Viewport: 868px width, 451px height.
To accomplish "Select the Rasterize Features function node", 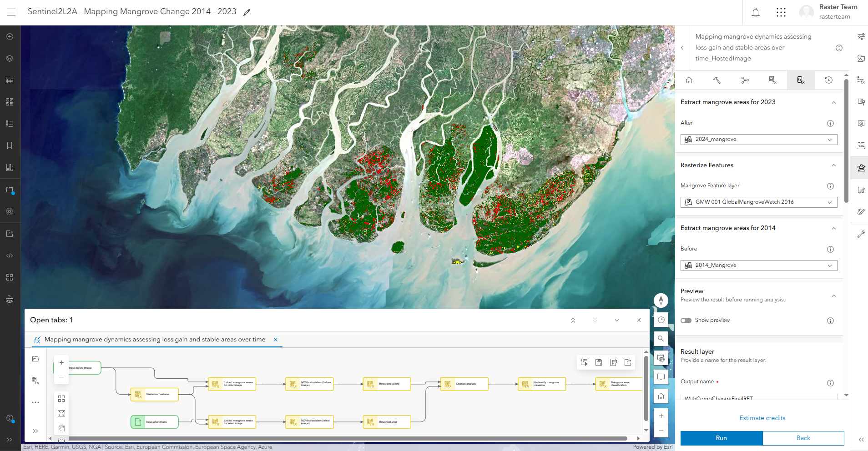I will click(x=155, y=395).
